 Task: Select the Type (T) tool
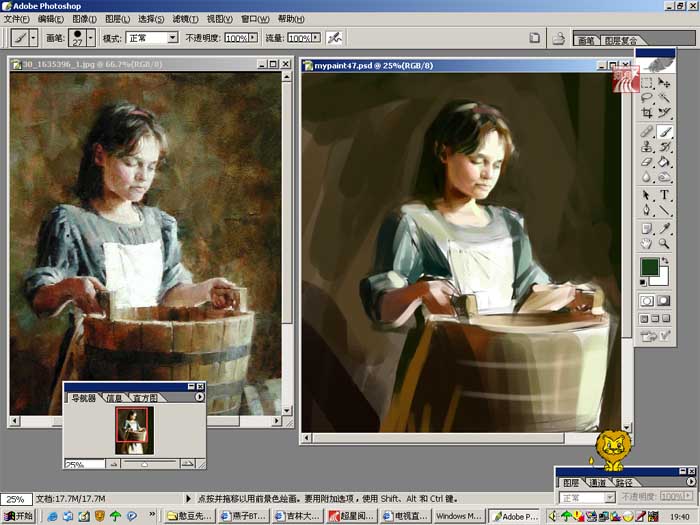pos(664,195)
